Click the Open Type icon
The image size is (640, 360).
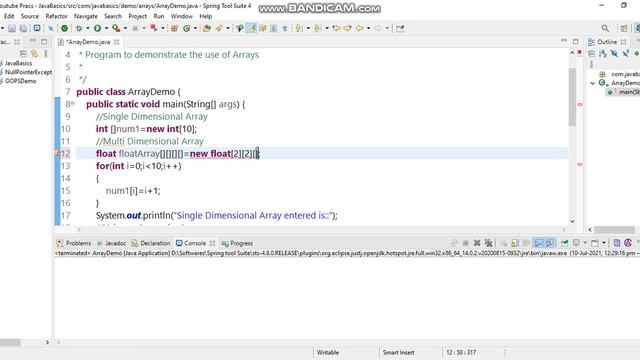click(207, 28)
